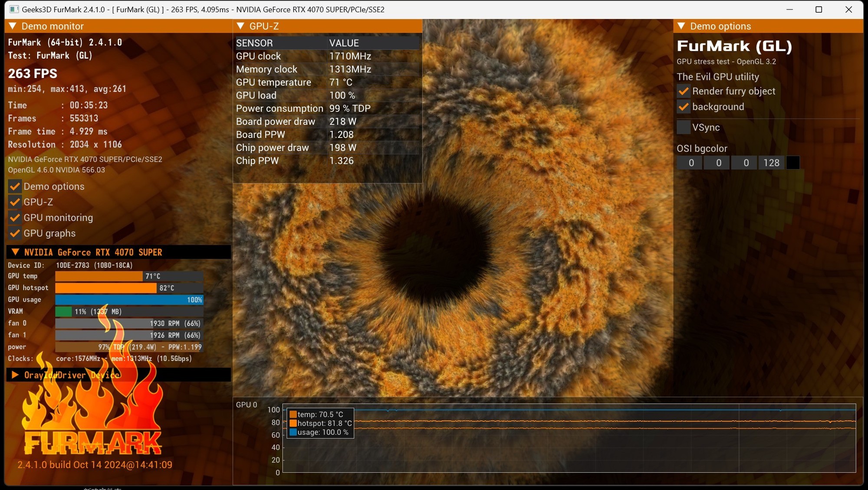Click the Board power draw row
868x490 pixels.
(x=328, y=121)
